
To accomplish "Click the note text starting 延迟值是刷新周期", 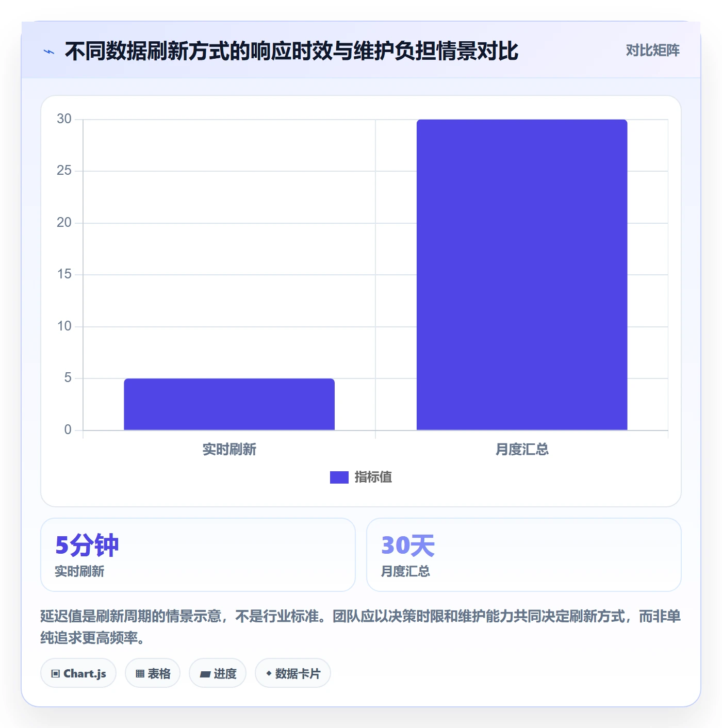I will click(360, 627).
